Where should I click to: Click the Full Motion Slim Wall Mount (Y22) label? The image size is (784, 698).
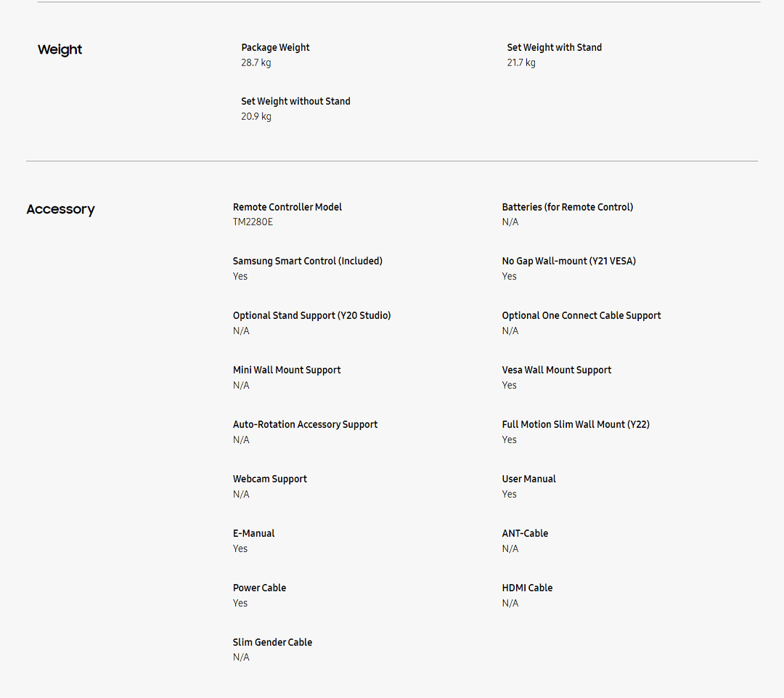pyautogui.click(x=575, y=425)
